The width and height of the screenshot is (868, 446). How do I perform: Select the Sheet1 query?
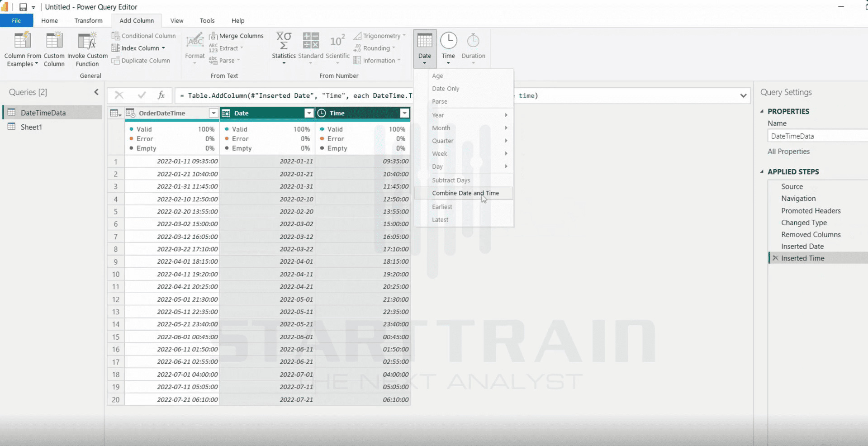[x=52, y=127]
